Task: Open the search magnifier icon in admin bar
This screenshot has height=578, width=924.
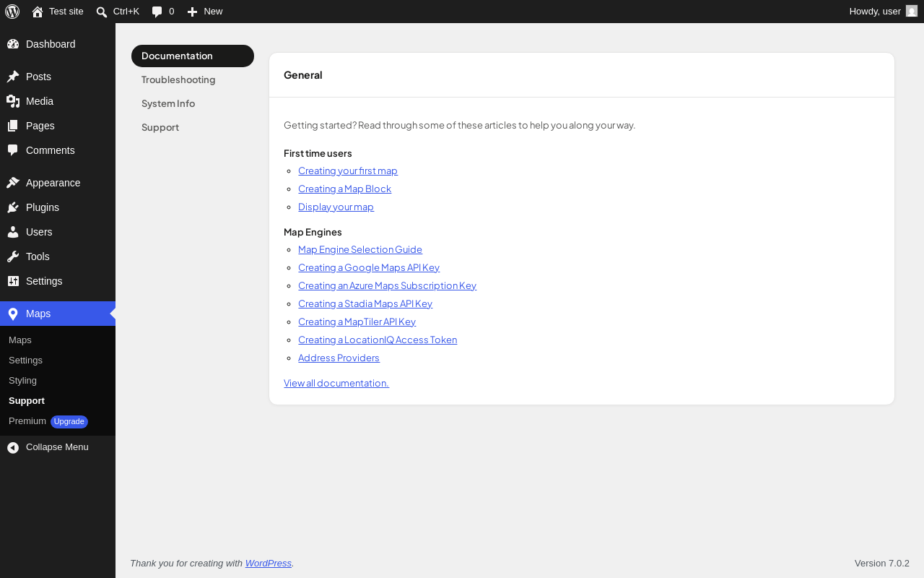Action: click(x=102, y=12)
